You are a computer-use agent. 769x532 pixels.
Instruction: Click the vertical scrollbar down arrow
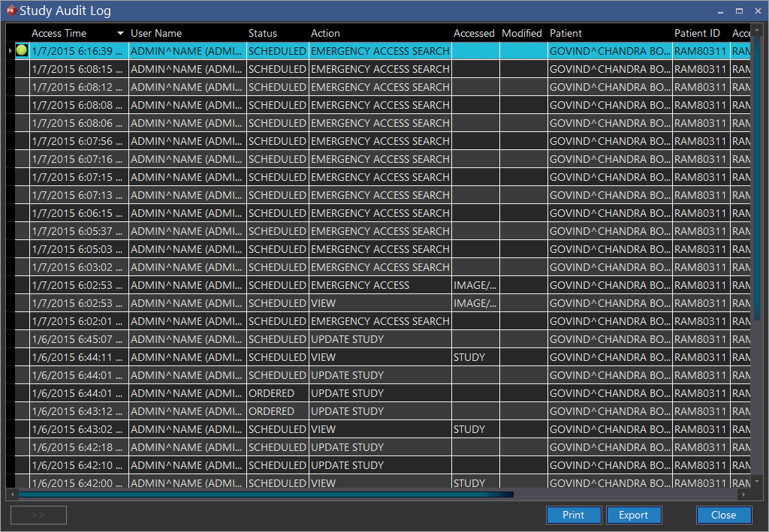point(757,481)
